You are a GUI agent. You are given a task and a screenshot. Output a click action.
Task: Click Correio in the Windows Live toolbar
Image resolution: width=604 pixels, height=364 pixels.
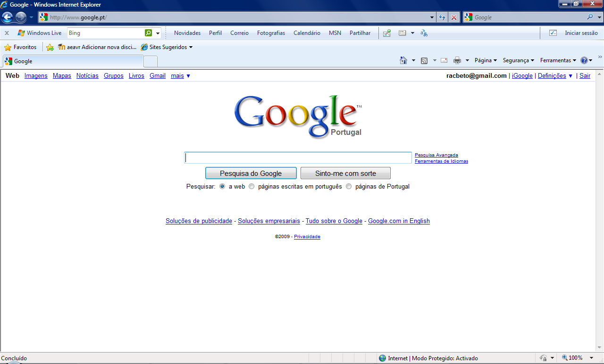239,33
